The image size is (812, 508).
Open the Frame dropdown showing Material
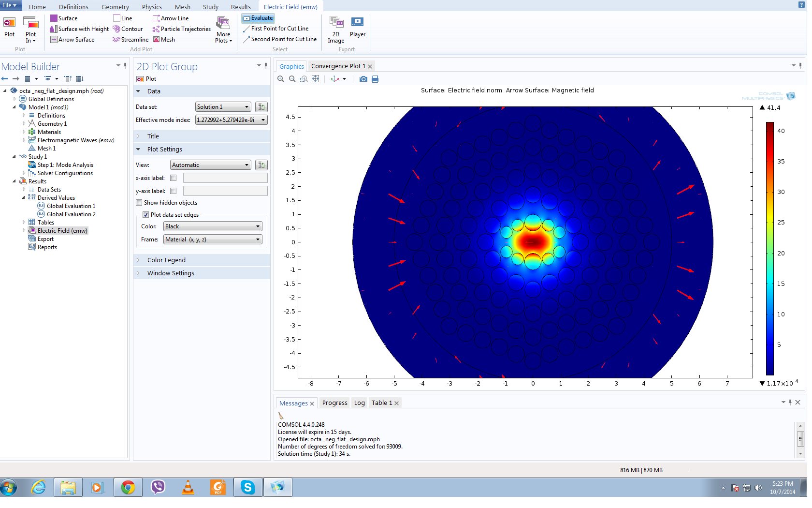213,239
